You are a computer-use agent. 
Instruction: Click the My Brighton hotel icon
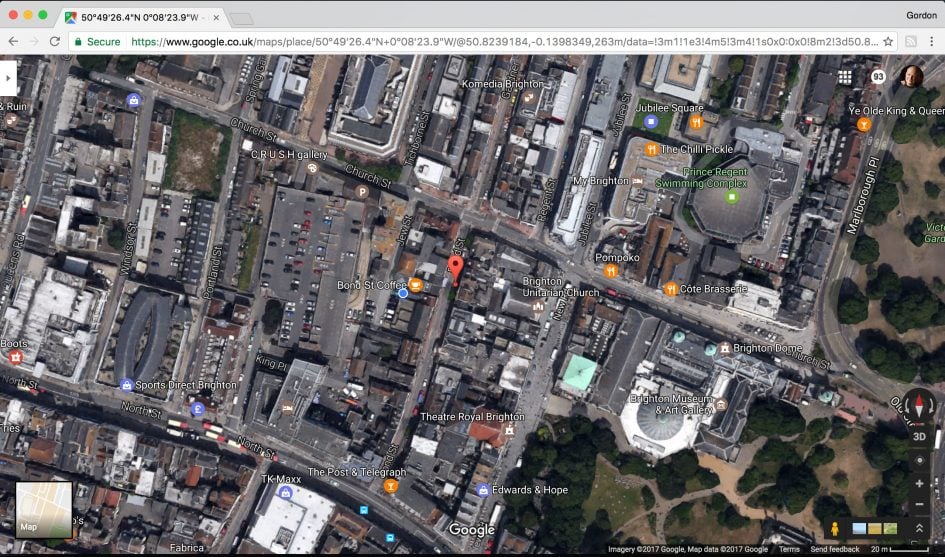[637, 181]
